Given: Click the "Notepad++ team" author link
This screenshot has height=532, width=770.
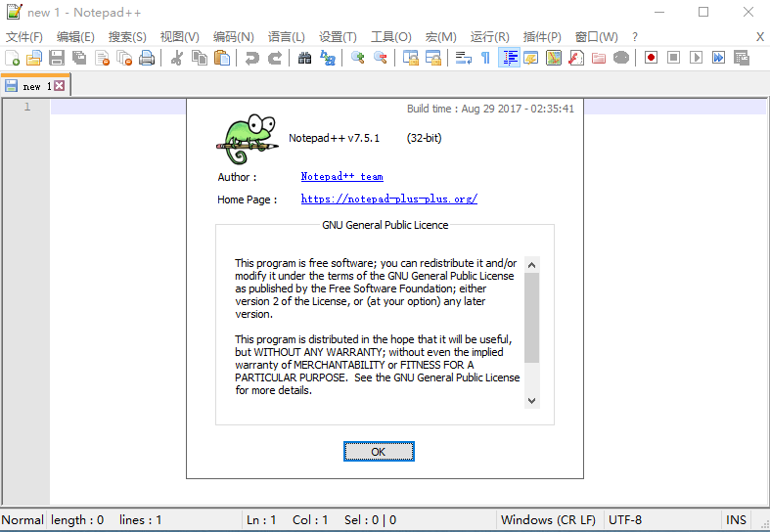Looking at the screenshot, I should pyautogui.click(x=341, y=177).
